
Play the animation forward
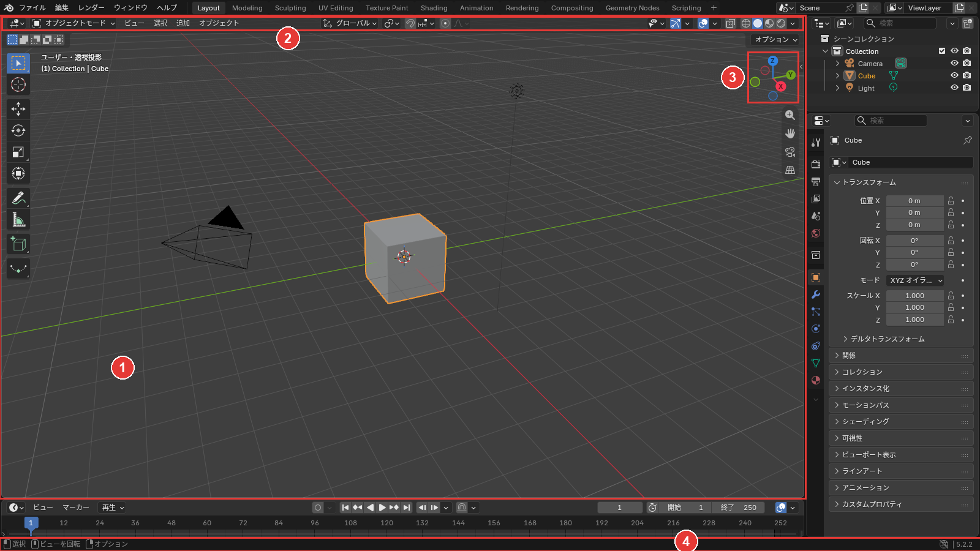coord(382,508)
